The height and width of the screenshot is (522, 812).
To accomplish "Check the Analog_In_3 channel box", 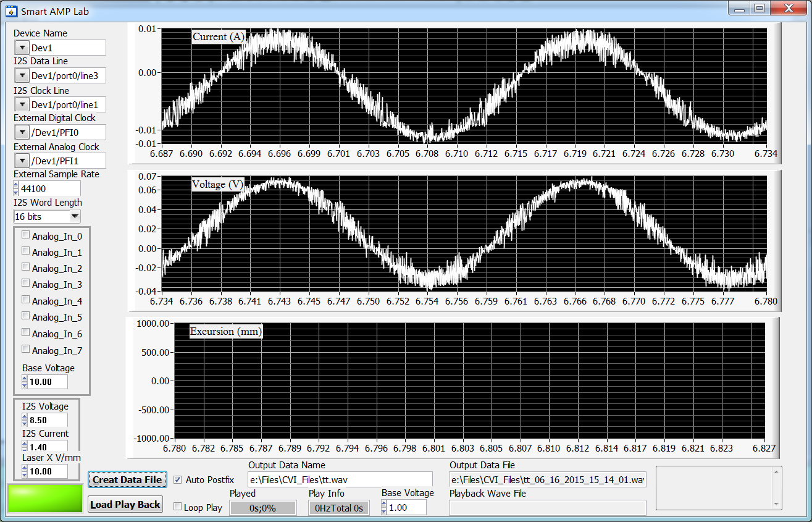I will coord(26,284).
